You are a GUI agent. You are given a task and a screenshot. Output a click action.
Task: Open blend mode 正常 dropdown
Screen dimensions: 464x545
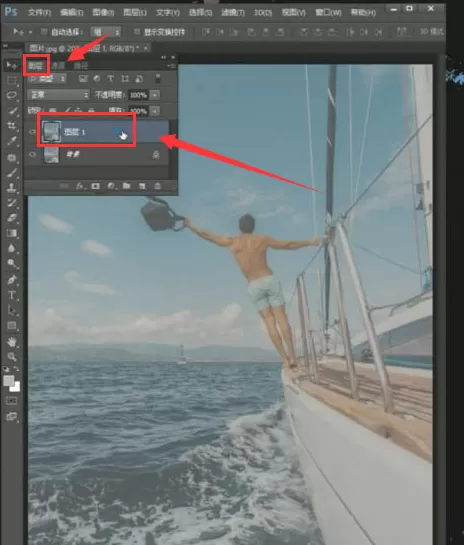click(58, 95)
